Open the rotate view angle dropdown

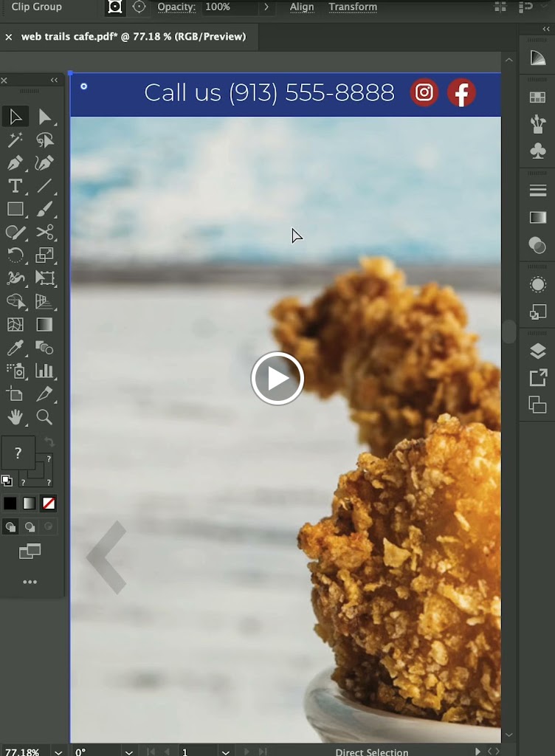128,751
